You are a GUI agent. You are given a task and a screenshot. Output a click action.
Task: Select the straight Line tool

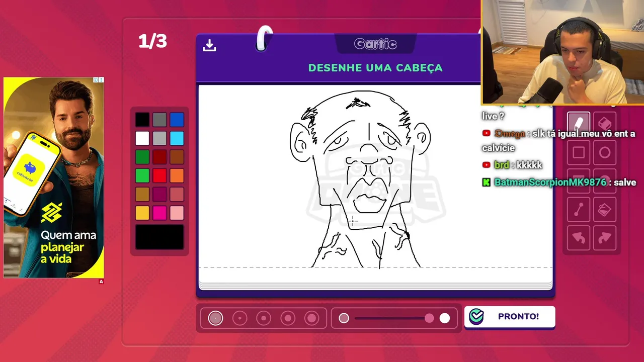[579, 210]
